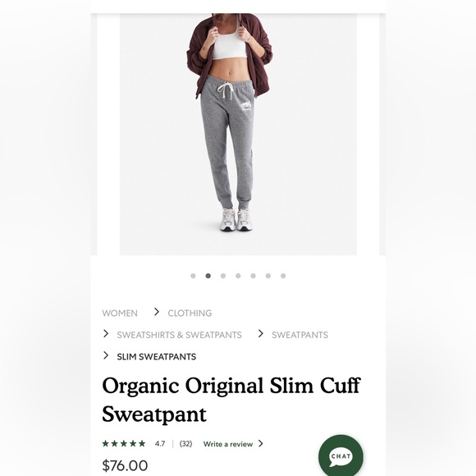Open SWEATPANTS breadcrumb link
This screenshot has height=476, width=476.
point(300,335)
